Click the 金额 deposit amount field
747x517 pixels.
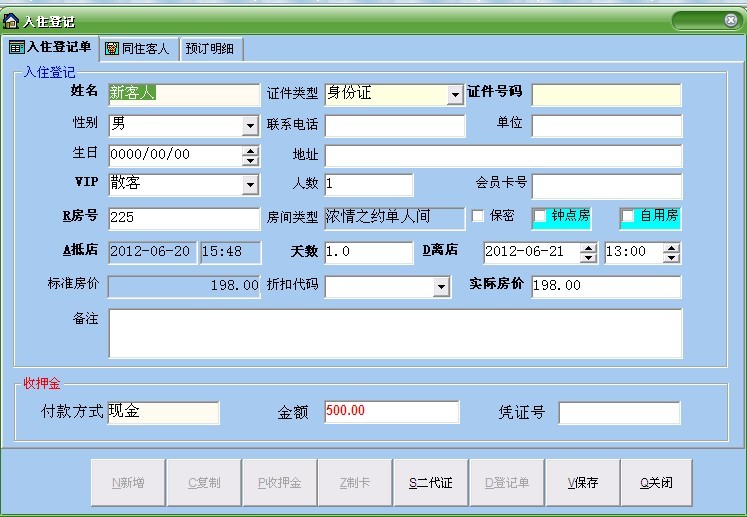click(391, 412)
